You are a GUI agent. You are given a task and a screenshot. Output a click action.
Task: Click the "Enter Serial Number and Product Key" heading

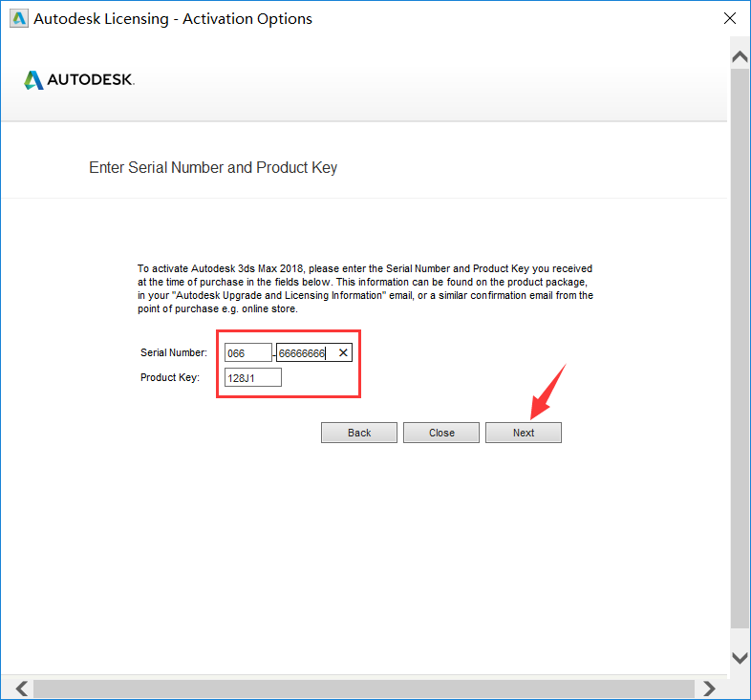coord(213,168)
